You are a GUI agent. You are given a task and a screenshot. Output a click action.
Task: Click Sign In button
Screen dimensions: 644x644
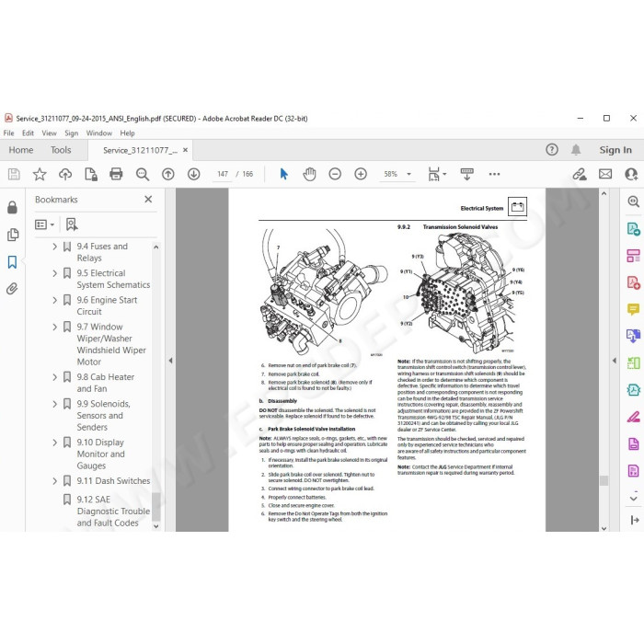(615, 150)
